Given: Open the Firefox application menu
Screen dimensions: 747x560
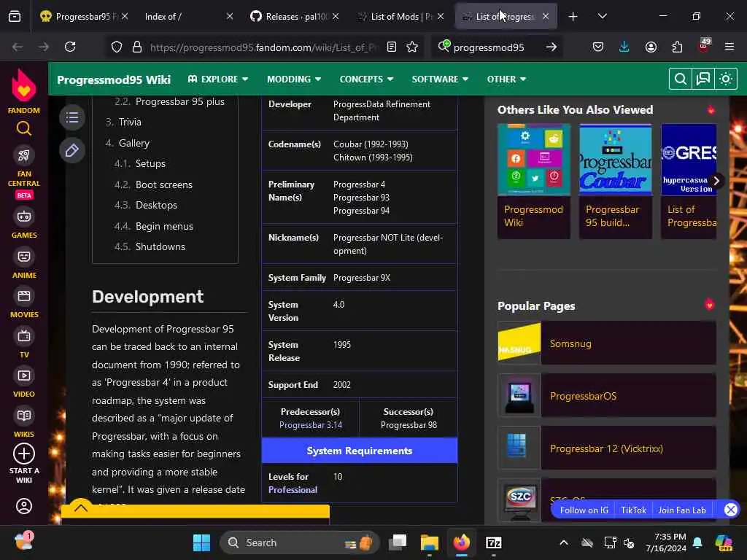Looking at the screenshot, I should tap(729, 47).
